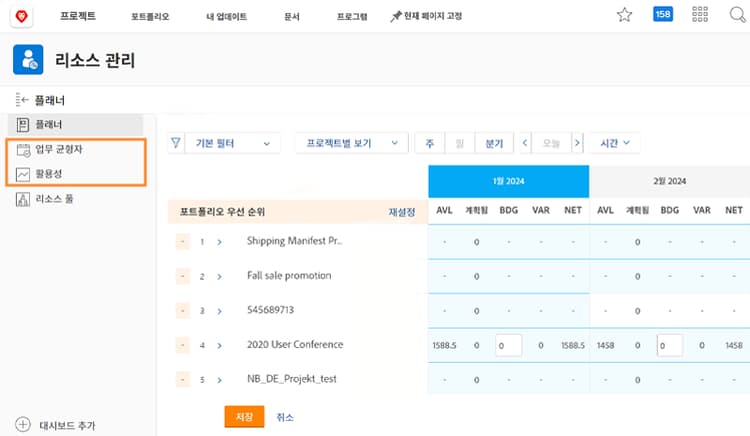Click project name 2020 User Conference

(x=295, y=344)
